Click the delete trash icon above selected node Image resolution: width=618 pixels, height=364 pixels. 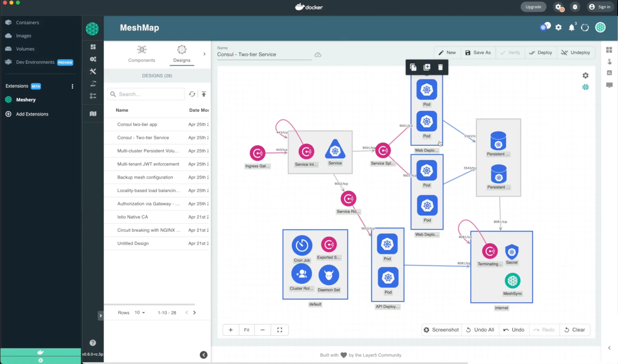point(440,67)
